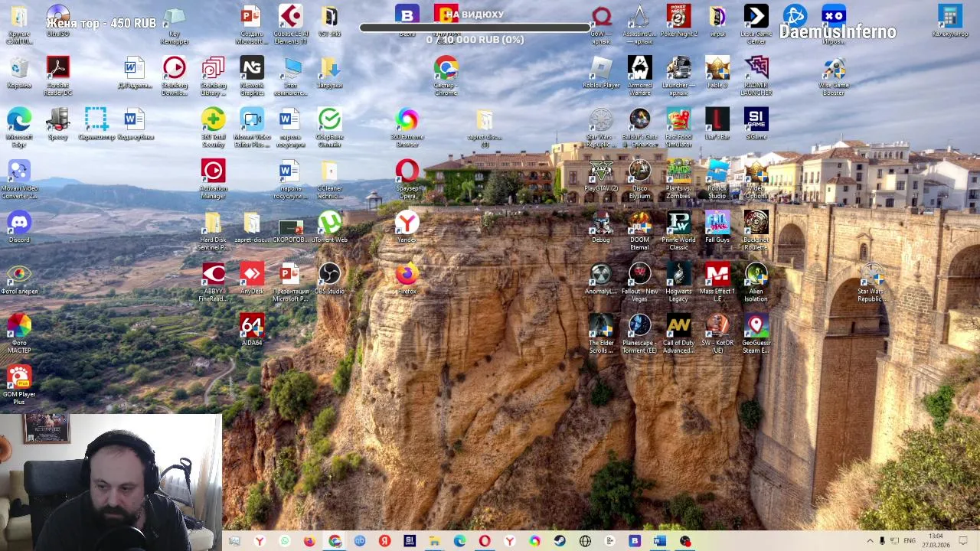The width and height of the screenshot is (980, 551).
Task: Open Movavi Video Editor Plus icon
Action: pos(252,127)
